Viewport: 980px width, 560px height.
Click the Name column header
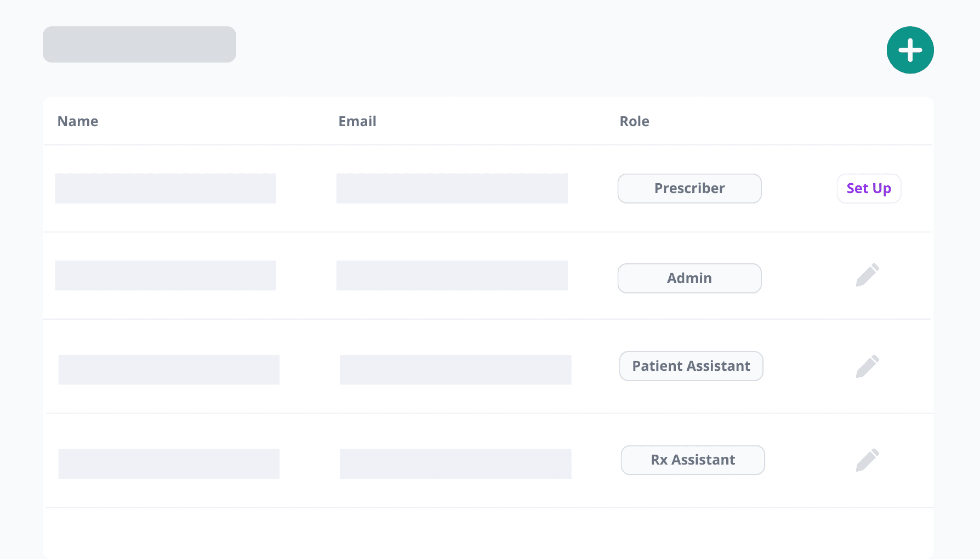pyautogui.click(x=78, y=121)
